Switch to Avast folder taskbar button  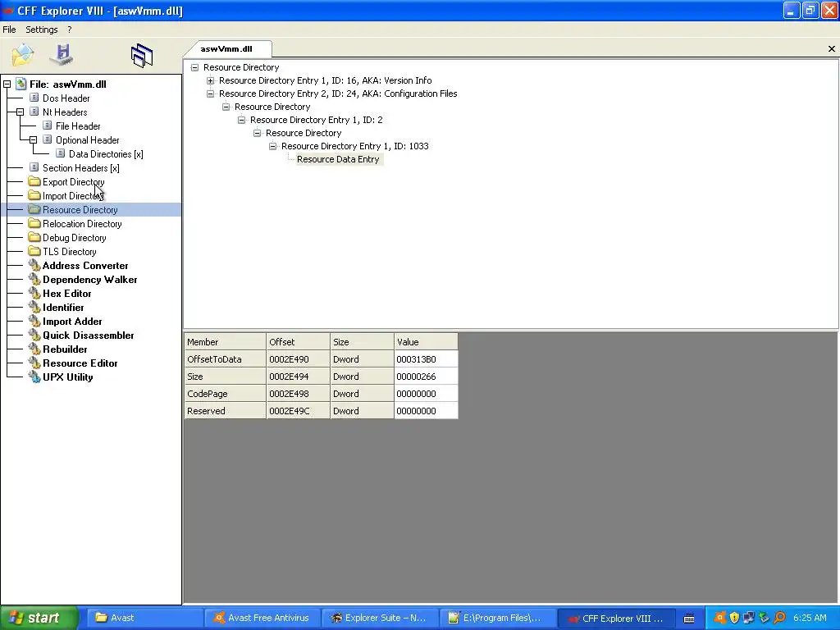click(144, 618)
